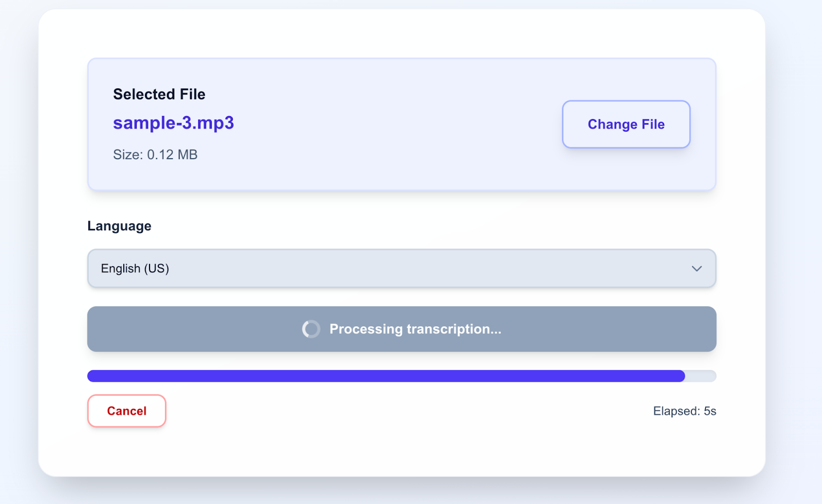Click the Elapsed: 5s timer text
822x504 pixels.
pyautogui.click(x=684, y=411)
